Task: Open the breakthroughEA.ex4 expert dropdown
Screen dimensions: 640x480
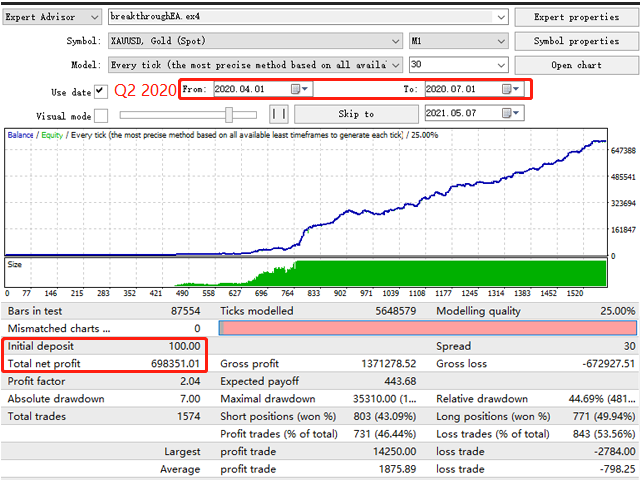Action: tap(501, 17)
